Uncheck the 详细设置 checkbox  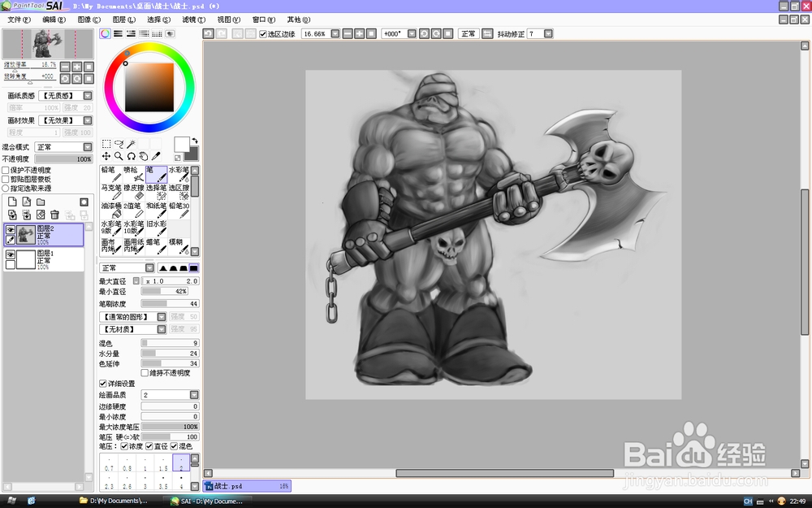click(x=103, y=384)
